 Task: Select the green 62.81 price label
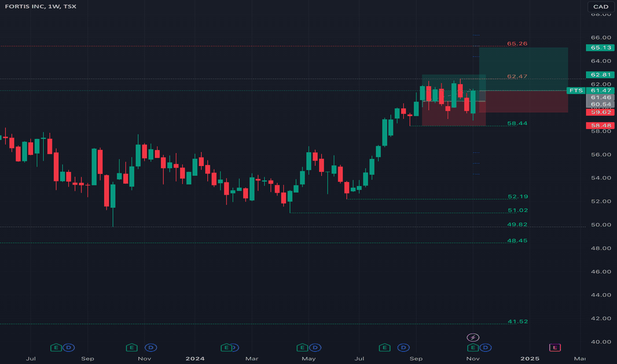click(600, 75)
